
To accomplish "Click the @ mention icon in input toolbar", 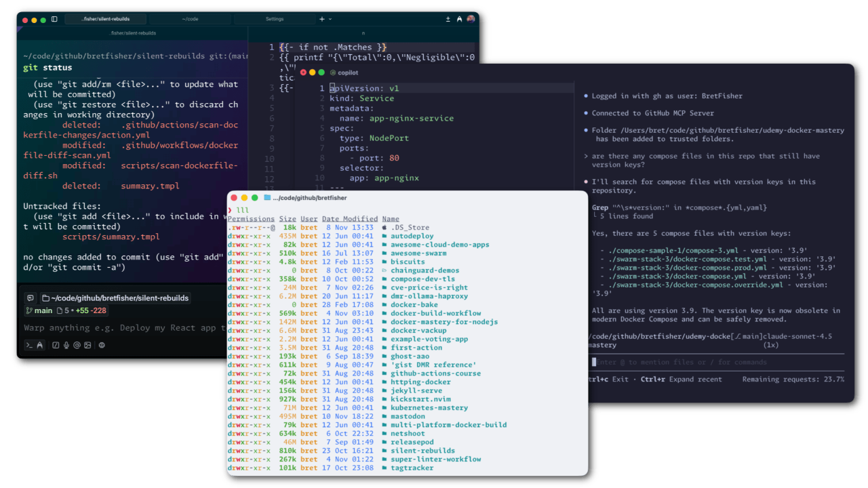I will 77,345.
